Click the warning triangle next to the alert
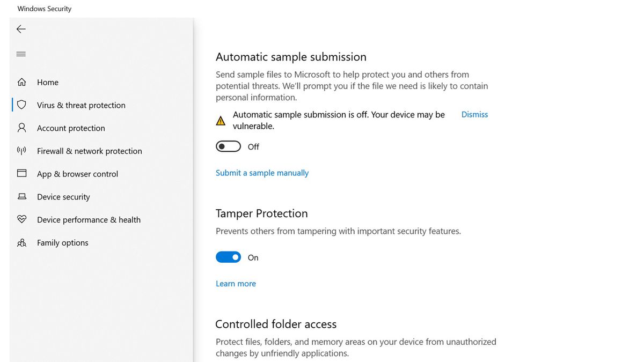644x362 pixels. 221,120
